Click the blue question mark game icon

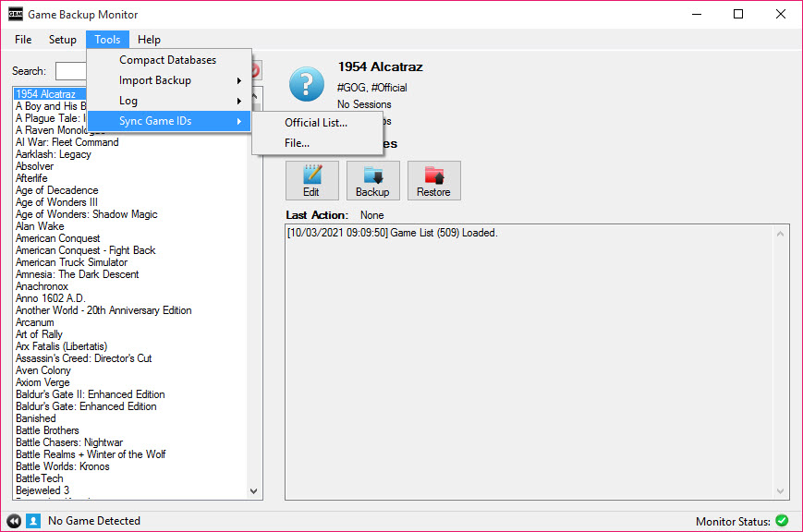pyautogui.click(x=306, y=84)
